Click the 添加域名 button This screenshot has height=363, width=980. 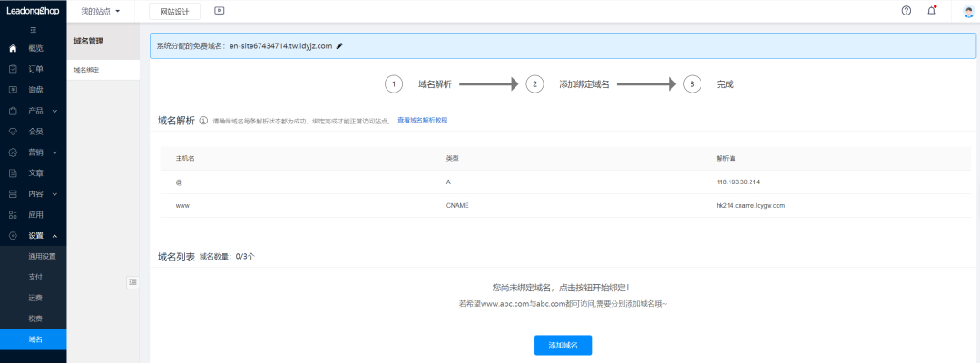(x=563, y=345)
